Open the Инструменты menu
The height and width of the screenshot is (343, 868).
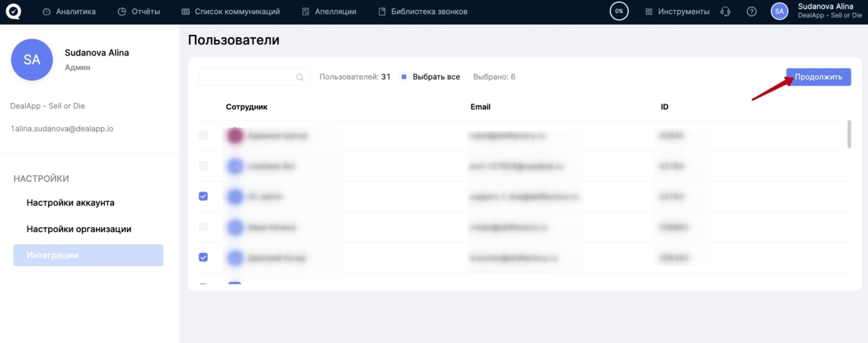(x=677, y=12)
